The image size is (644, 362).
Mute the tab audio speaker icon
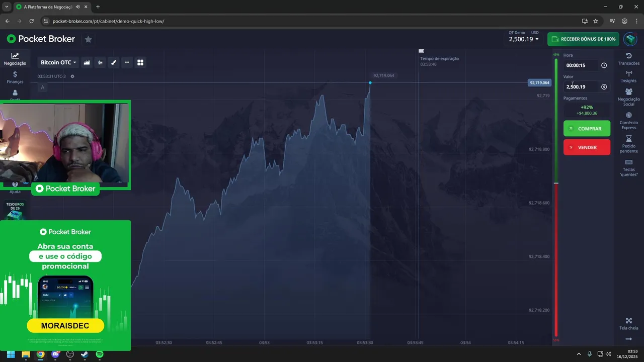77,7
